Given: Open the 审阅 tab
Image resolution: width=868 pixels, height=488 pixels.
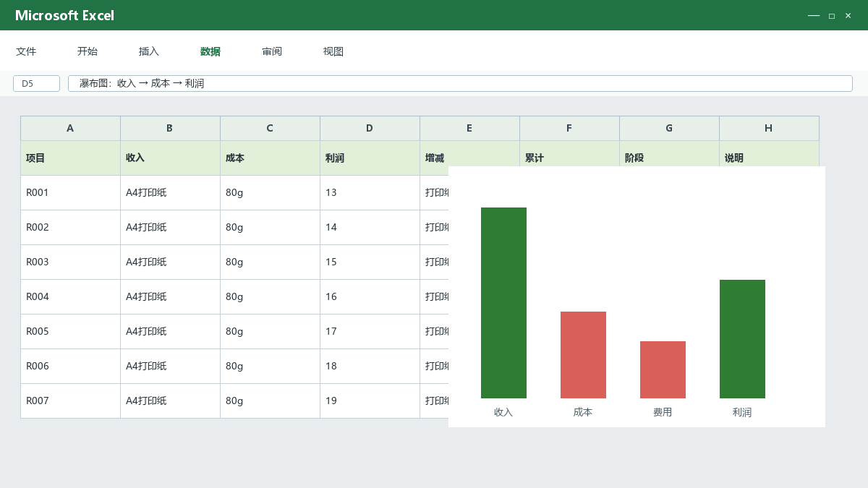Looking at the screenshot, I should point(272,51).
